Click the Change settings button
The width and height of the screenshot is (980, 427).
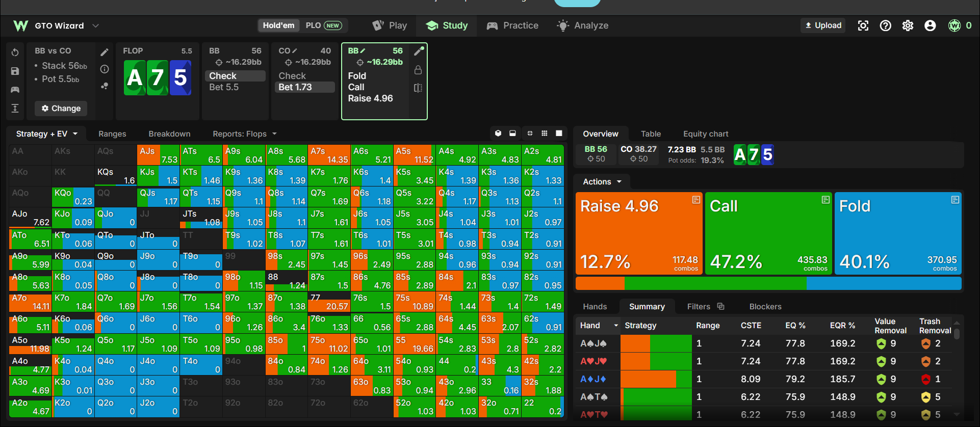61,108
